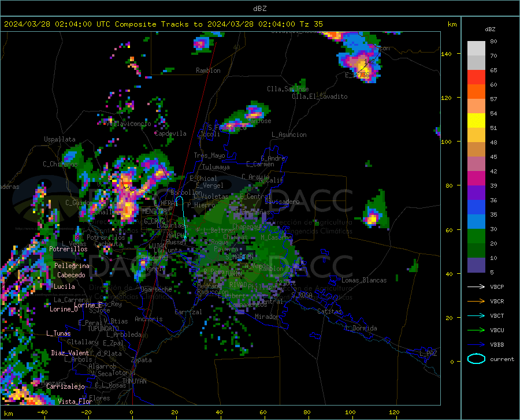Click the Carrizal place label
Viewport: 520px width, 420px height.
(188, 312)
